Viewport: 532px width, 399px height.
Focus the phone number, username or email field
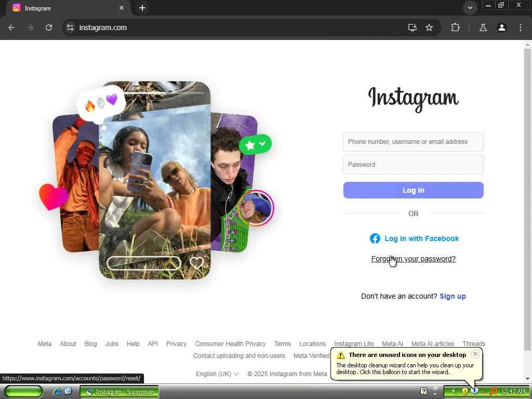[413, 142]
